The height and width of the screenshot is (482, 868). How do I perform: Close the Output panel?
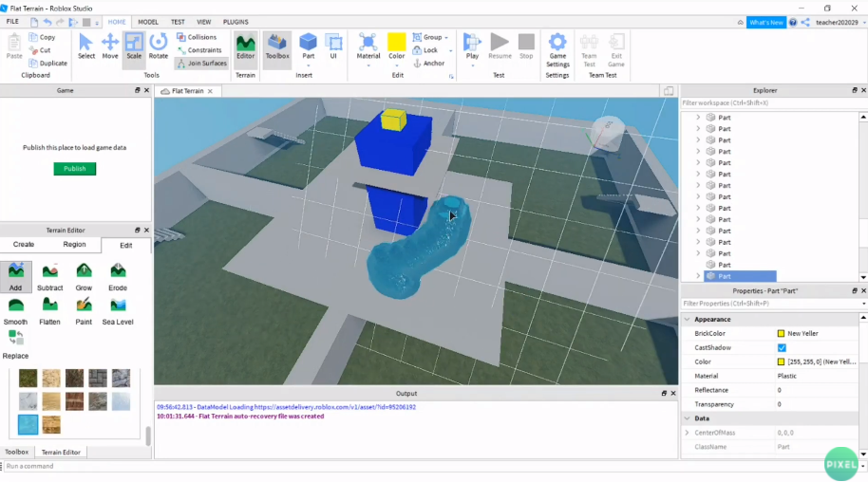(673, 394)
